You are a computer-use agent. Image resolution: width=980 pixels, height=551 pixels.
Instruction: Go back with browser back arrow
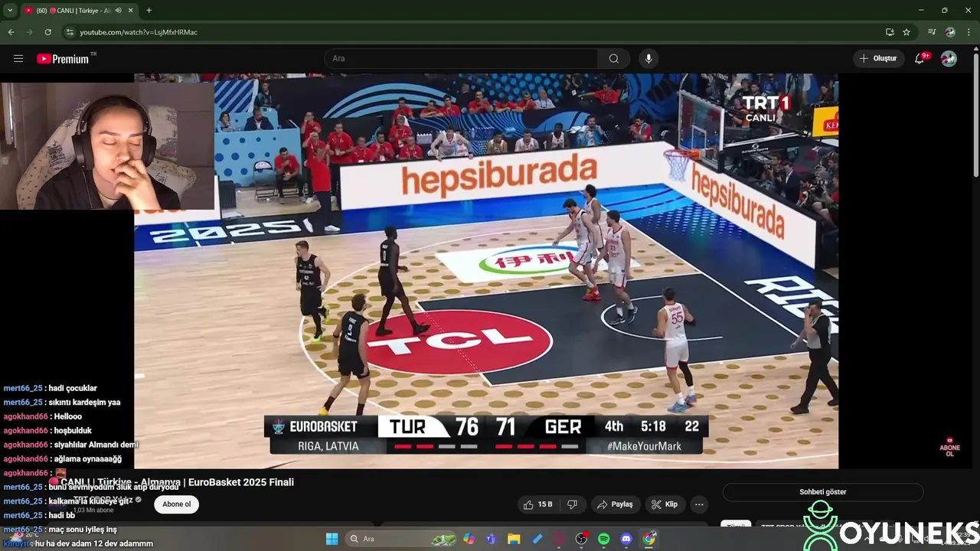pos(11,32)
